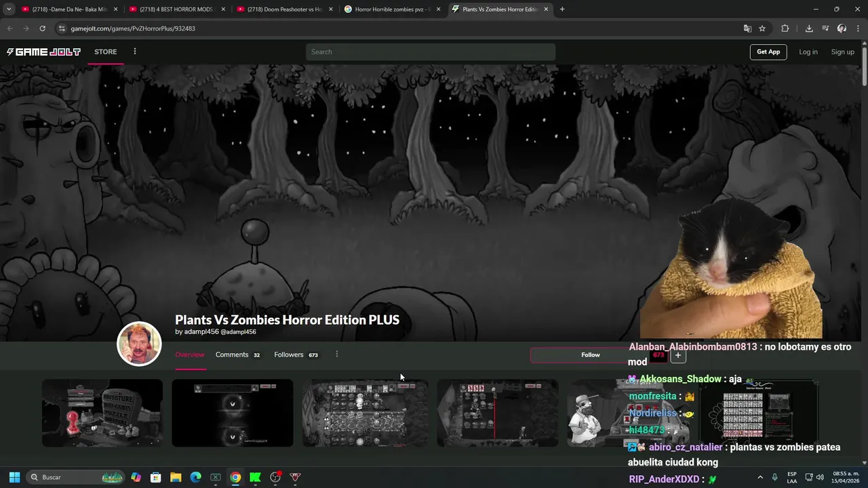Close the Horror Horrible zombies tab
The image size is (868, 488).
pos(438,9)
